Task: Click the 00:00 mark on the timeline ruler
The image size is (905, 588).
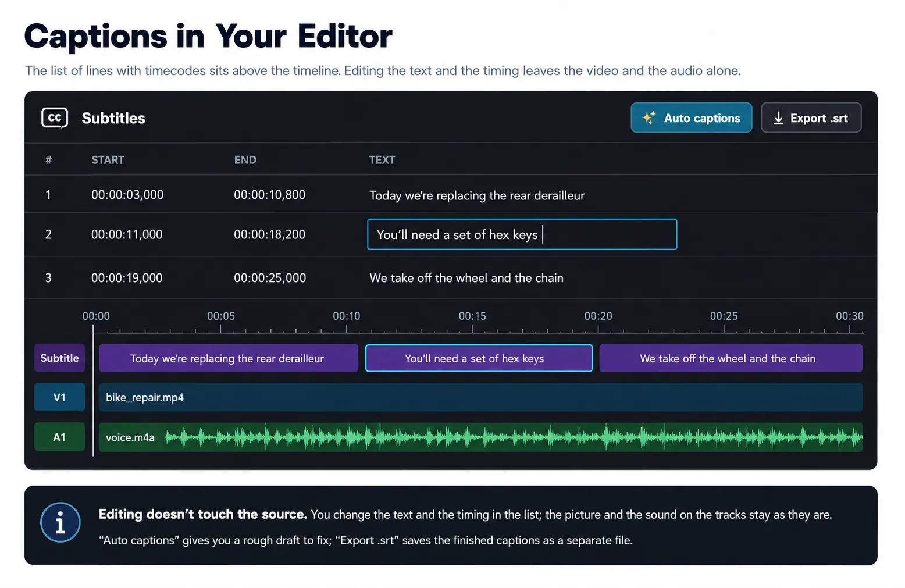Action: [96, 316]
